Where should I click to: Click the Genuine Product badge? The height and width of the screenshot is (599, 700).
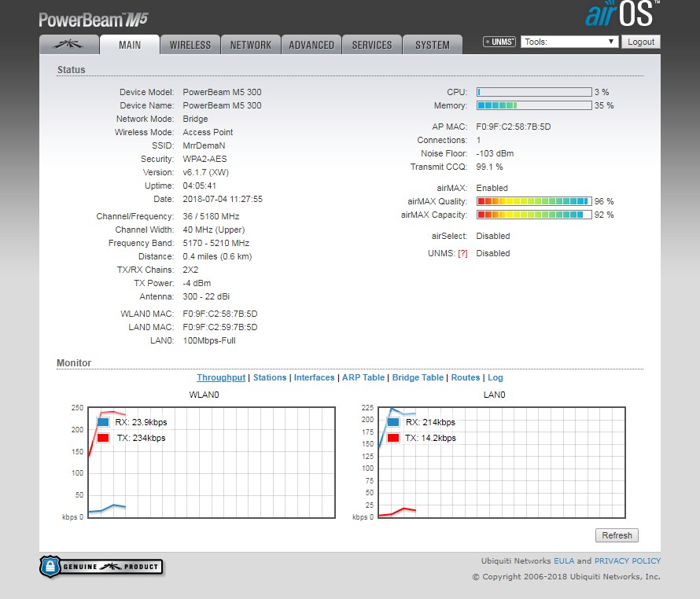click(x=101, y=567)
